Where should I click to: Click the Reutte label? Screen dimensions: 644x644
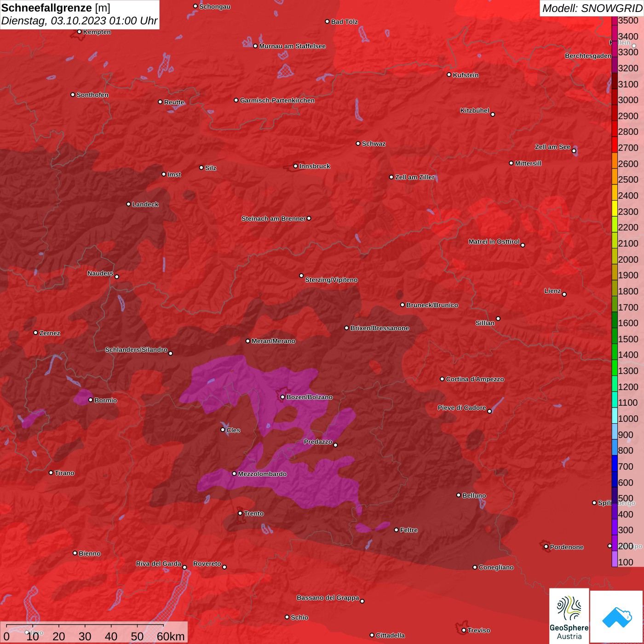coord(174,102)
